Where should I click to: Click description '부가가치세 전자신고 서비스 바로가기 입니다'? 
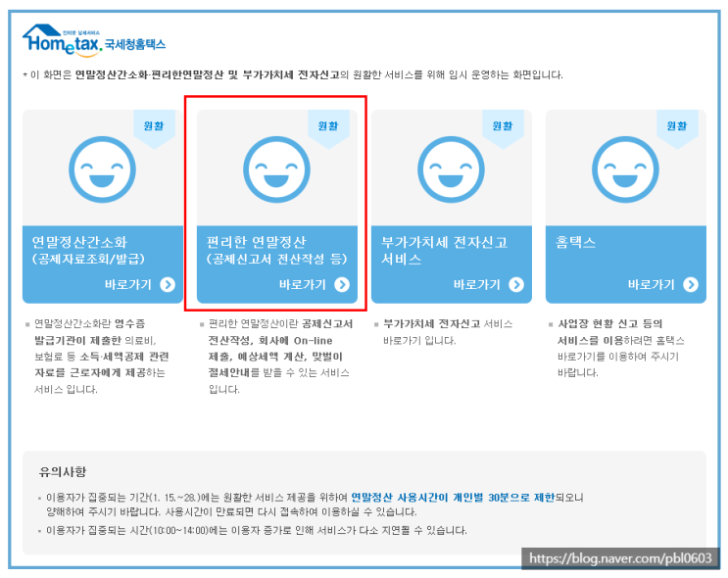[448, 332]
